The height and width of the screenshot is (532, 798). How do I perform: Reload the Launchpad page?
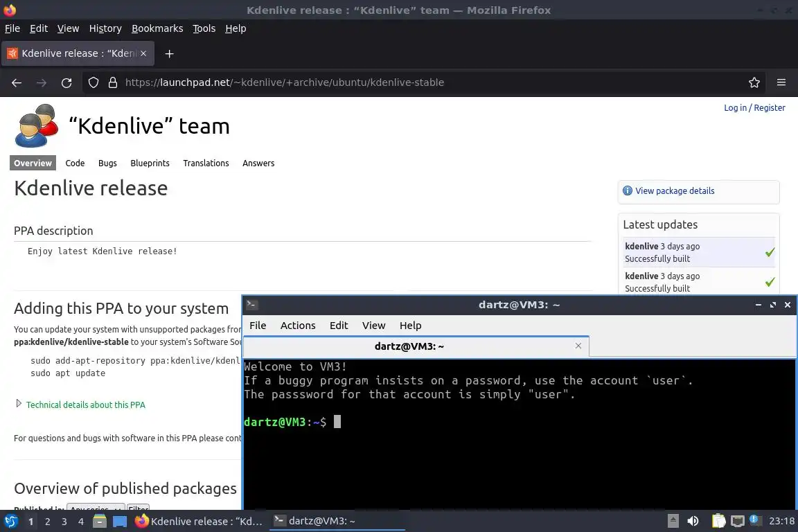coord(66,82)
